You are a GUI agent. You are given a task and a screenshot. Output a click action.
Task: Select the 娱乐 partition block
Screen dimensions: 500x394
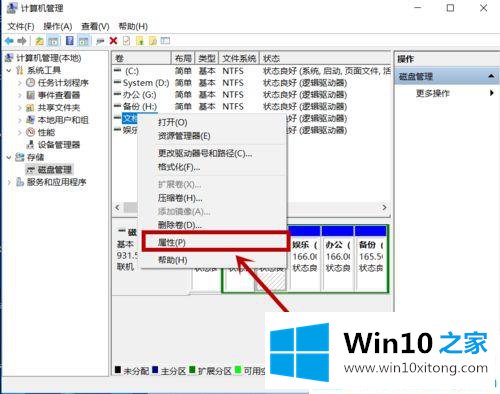coord(304,258)
